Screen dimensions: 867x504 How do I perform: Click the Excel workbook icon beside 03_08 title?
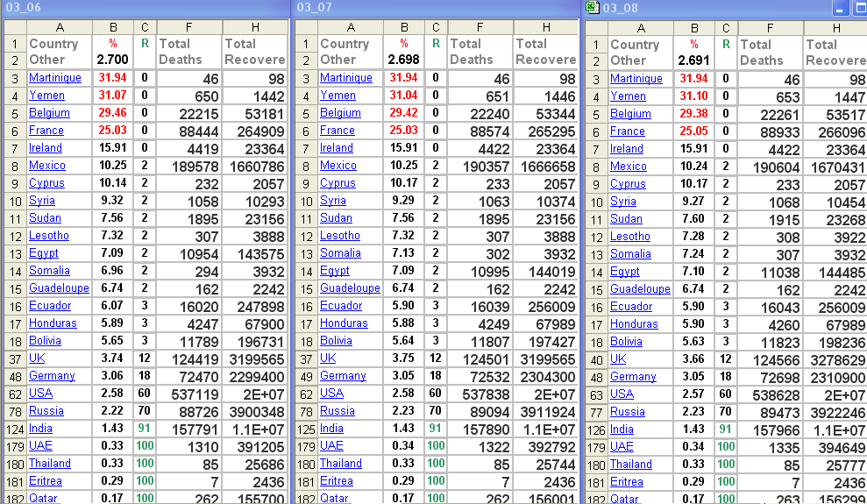(x=593, y=7)
